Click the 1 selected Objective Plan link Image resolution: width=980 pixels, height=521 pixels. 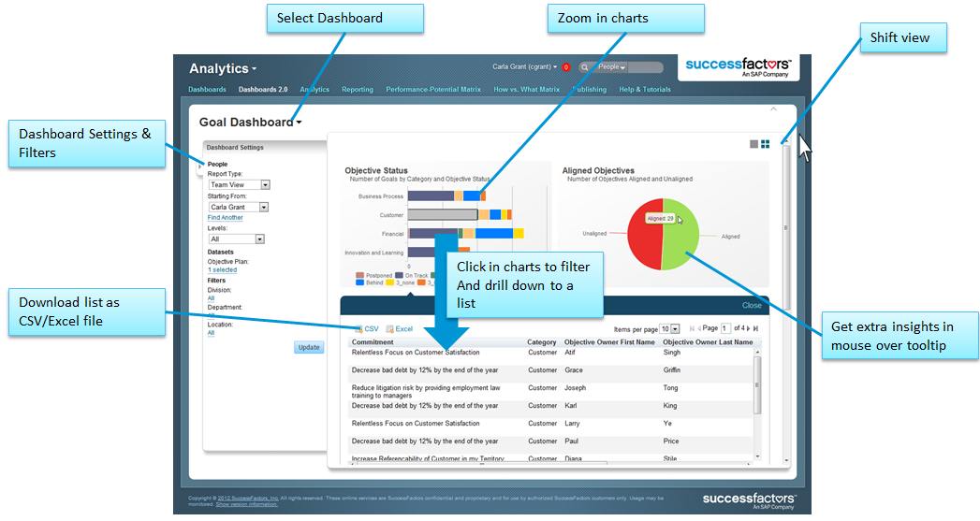tap(223, 270)
